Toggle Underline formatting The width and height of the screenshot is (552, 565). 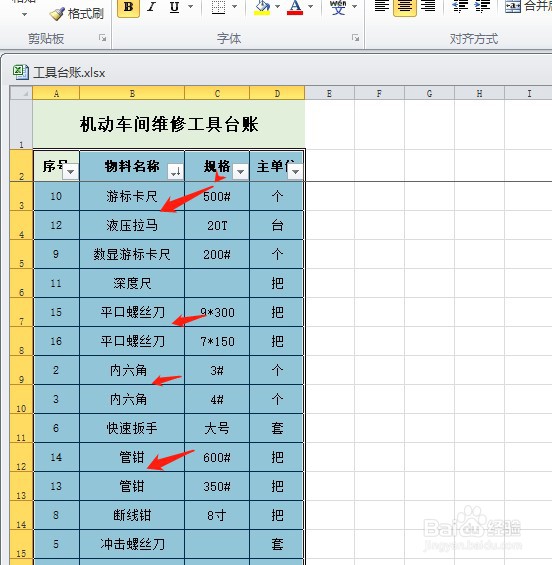point(174,7)
